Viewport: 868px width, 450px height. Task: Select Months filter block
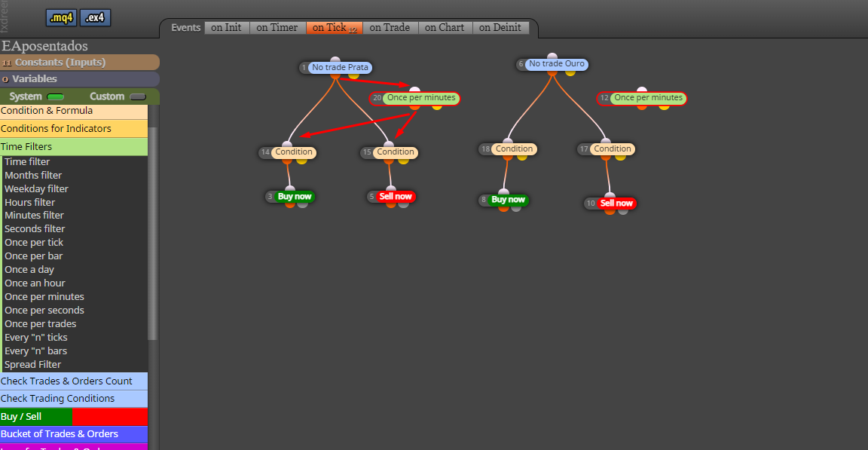[33, 176]
